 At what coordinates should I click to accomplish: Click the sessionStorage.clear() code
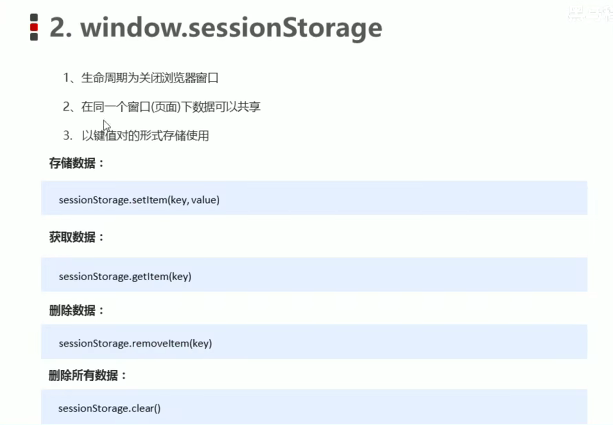pyautogui.click(x=109, y=408)
